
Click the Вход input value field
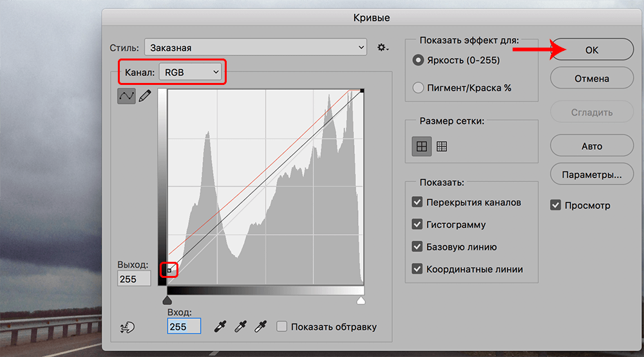click(x=184, y=327)
